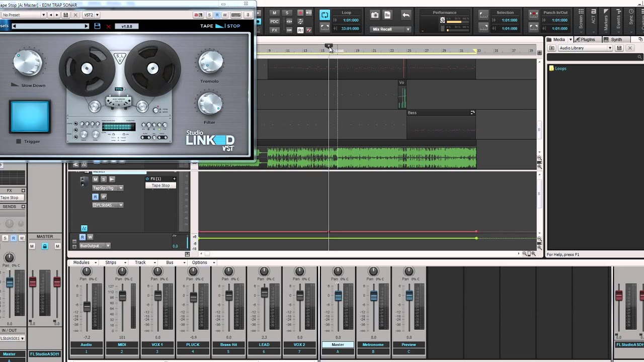
Task: Click the blue save icon in Tape Stop header
Action: [x=97, y=26]
